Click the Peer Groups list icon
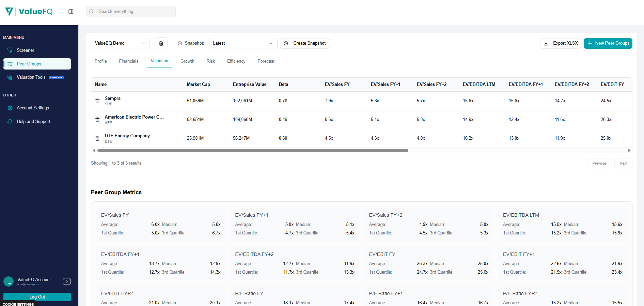Image resolution: width=644 pixels, height=306 pixels. tap(10, 64)
